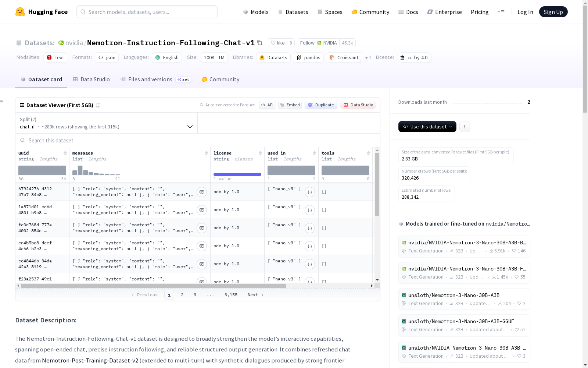Screen dimensions: 588x368
Task: Open Spaces in the top navigation
Action: 330,12
